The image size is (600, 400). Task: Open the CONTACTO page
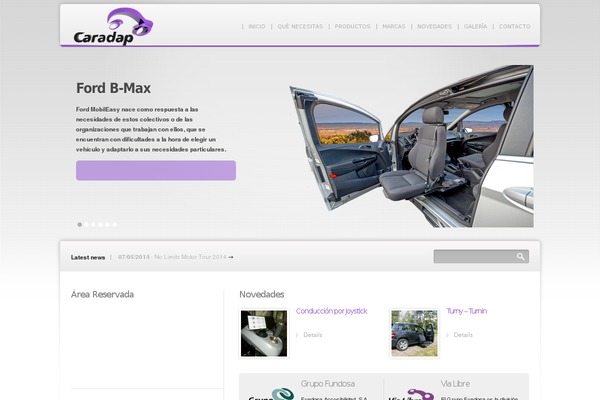[515, 26]
